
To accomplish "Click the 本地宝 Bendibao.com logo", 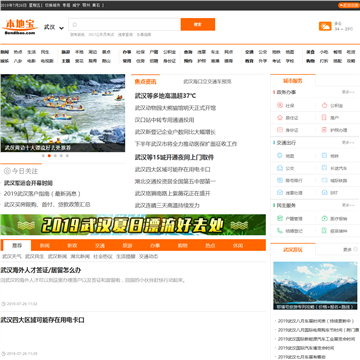I will 20,27.
